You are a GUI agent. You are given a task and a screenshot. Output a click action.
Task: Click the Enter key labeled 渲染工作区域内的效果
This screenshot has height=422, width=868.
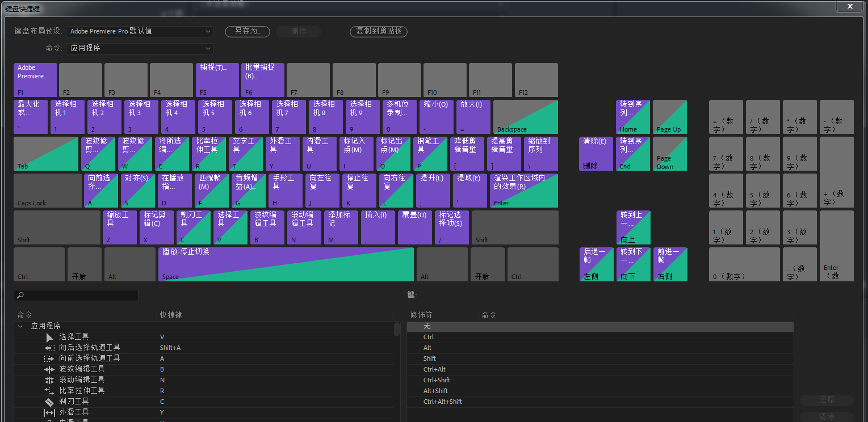(x=523, y=191)
